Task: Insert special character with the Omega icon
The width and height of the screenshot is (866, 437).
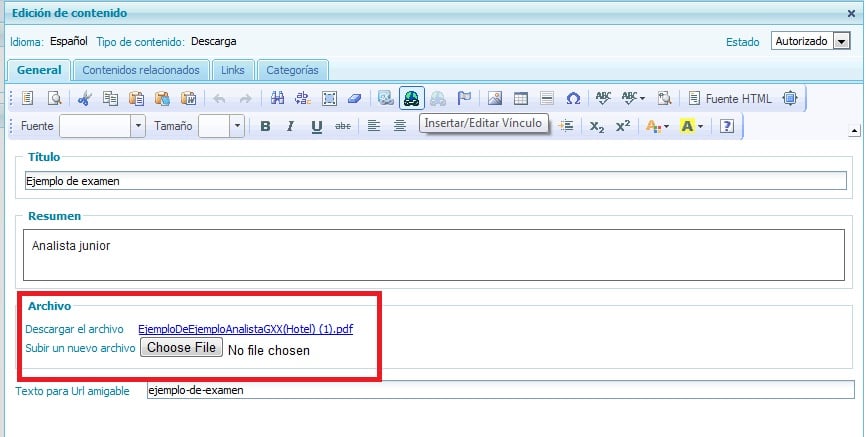Action: [x=573, y=98]
